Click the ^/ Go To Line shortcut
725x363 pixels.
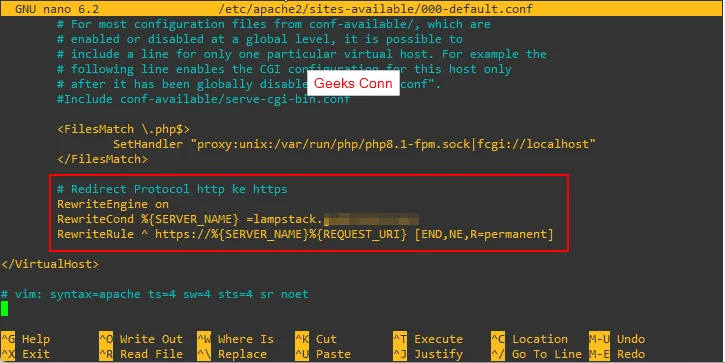536,354
